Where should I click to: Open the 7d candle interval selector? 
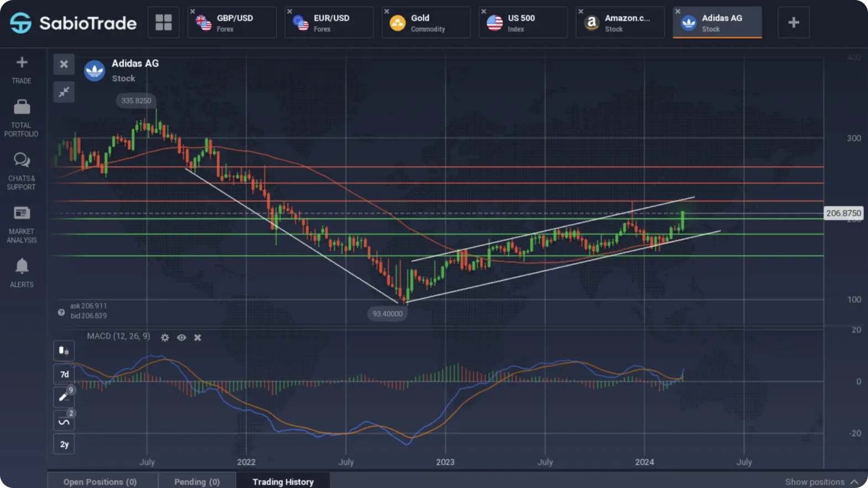pyautogui.click(x=64, y=374)
